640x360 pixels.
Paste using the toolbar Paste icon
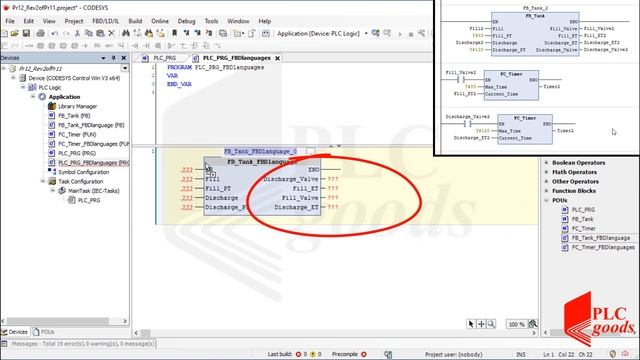point(100,33)
